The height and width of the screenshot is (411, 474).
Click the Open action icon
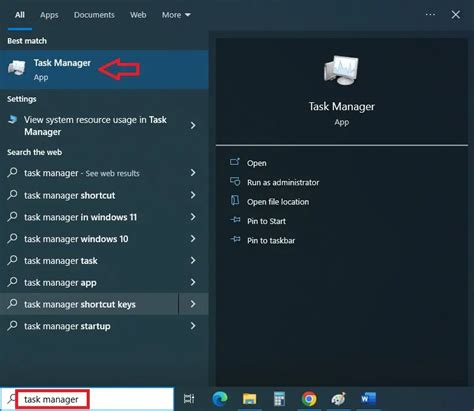click(x=235, y=162)
